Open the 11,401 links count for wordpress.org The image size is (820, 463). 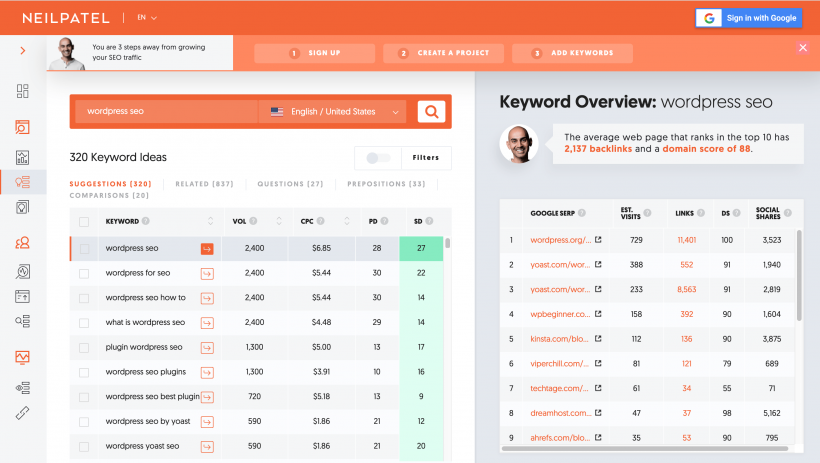687,240
